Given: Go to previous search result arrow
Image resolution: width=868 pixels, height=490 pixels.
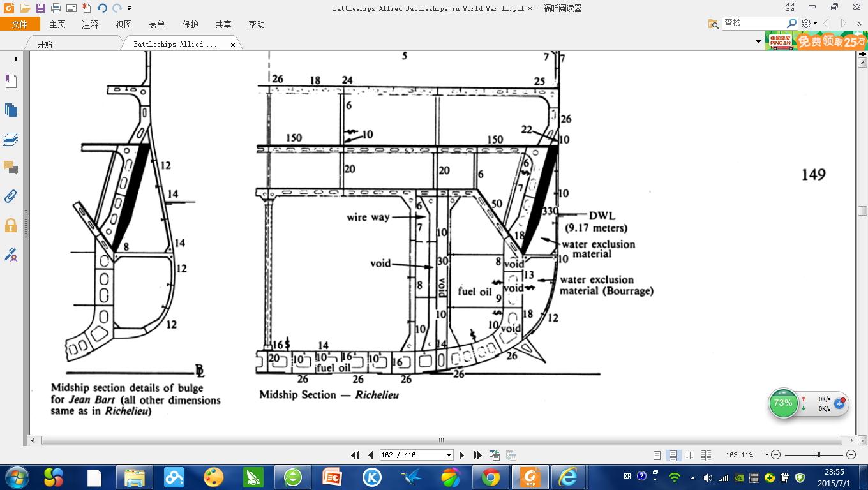Looking at the screenshot, I should coord(827,24).
